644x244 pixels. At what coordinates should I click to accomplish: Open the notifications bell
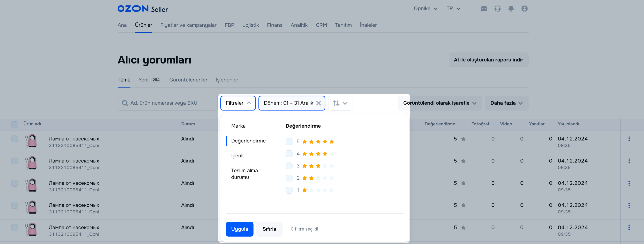[511, 9]
